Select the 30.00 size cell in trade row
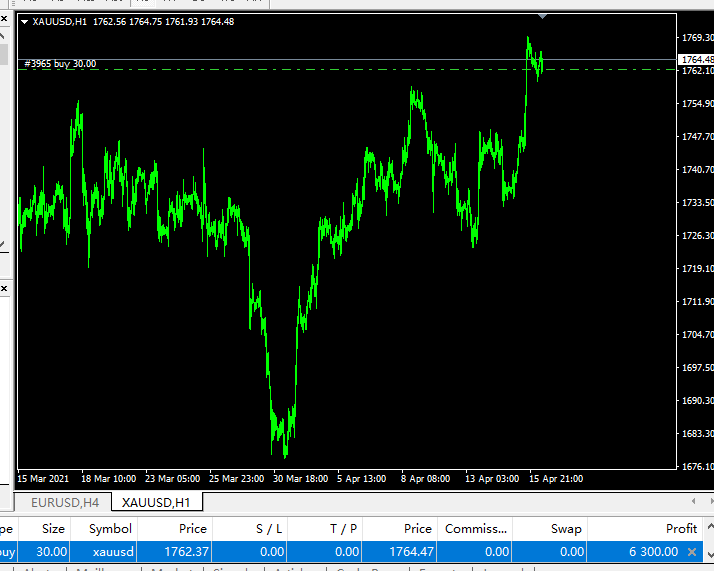Image resolution: width=714 pixels, height=571 pixels. pyautogui.click(x=44, y=552)
